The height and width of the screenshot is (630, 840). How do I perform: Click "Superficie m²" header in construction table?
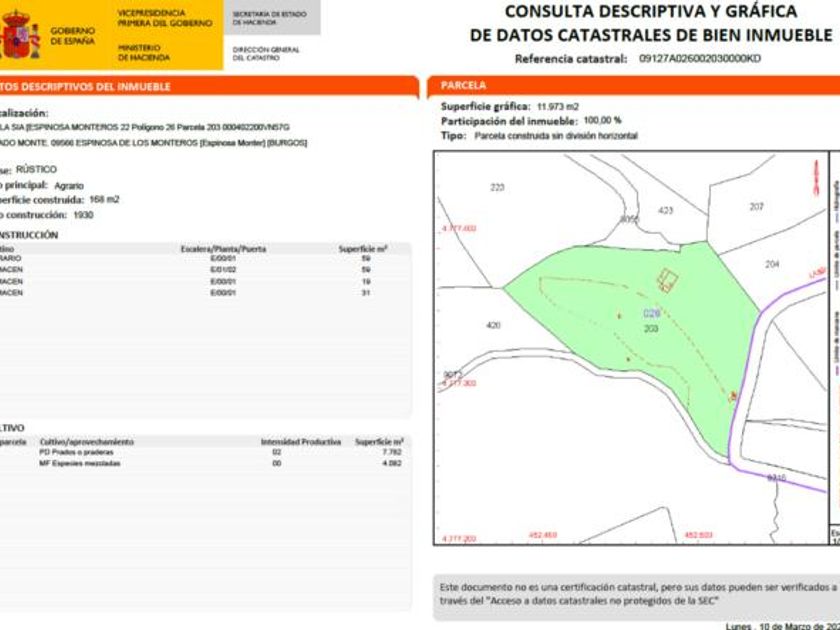click(363, 249)
